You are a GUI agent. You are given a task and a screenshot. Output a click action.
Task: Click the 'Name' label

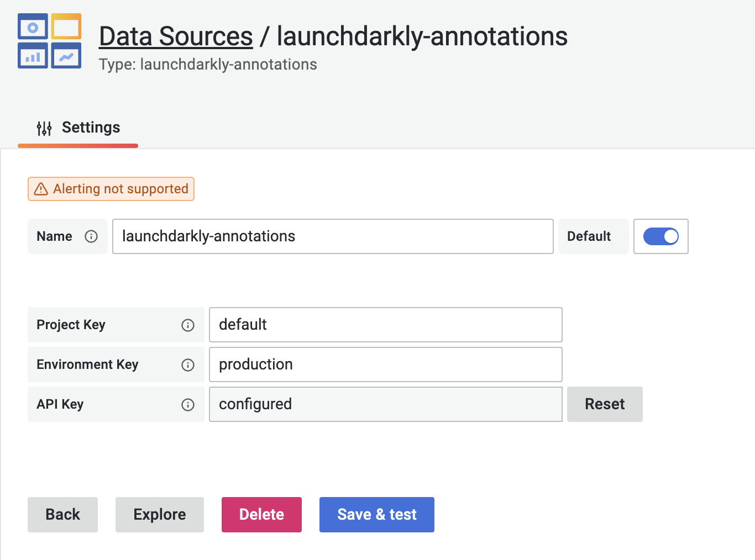[54, 236]
